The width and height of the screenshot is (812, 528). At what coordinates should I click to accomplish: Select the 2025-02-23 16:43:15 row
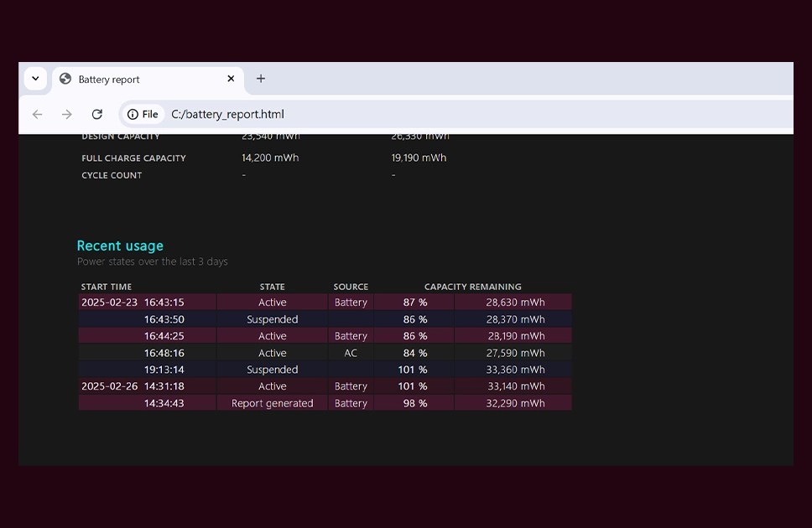point(325,303)
